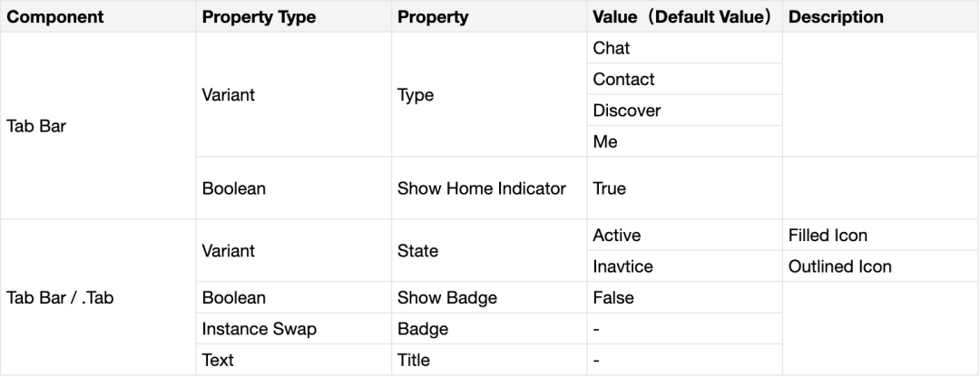The width and height of the screenshot is (980, 377).
Task: Select the Instance Swap property type cell
Action: coord(294,328)
